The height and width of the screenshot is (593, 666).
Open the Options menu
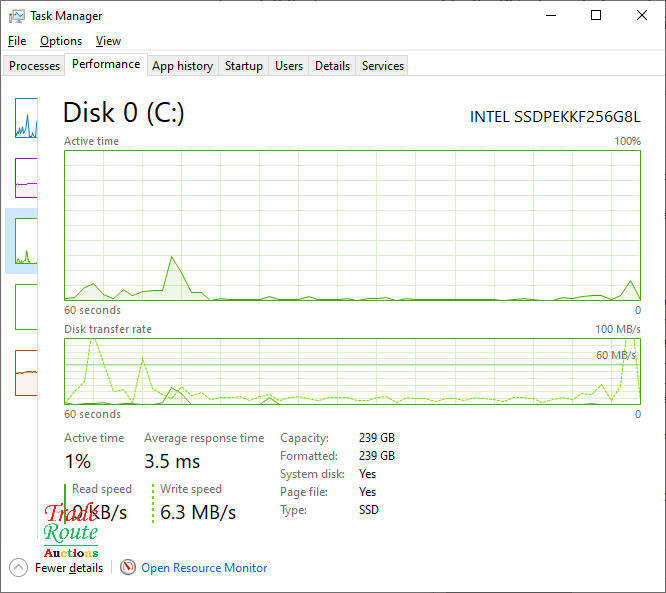[61, 41]
